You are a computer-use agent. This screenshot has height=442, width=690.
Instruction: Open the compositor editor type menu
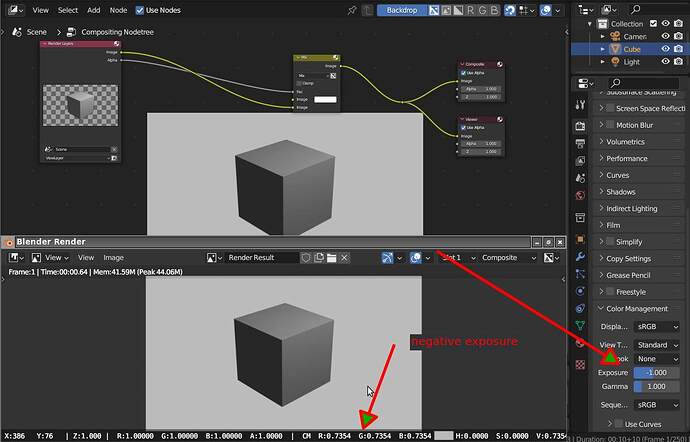coord(15,10)
